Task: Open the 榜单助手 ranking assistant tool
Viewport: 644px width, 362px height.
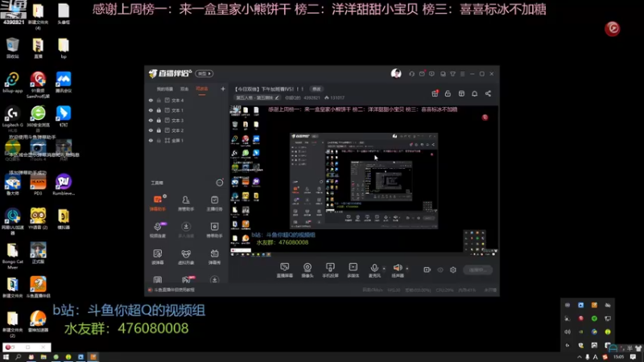Action: 214,230
